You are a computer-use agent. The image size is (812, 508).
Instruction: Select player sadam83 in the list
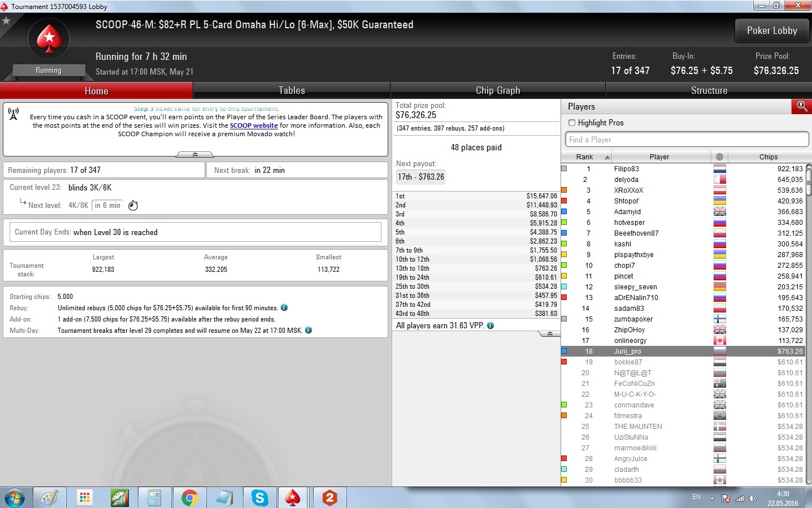684,309
